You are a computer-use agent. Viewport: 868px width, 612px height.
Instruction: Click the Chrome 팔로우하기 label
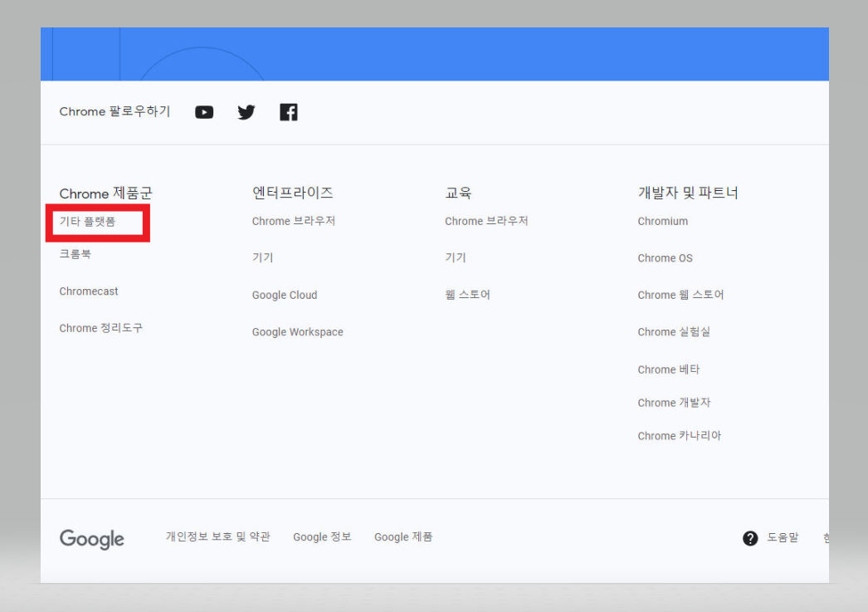pyautogui.click(x=115, y=111)
